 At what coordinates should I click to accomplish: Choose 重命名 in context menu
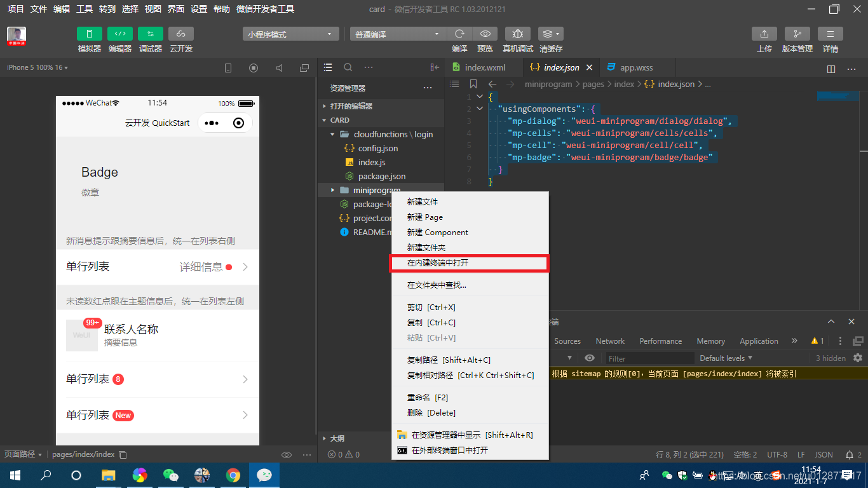(470, 397)
